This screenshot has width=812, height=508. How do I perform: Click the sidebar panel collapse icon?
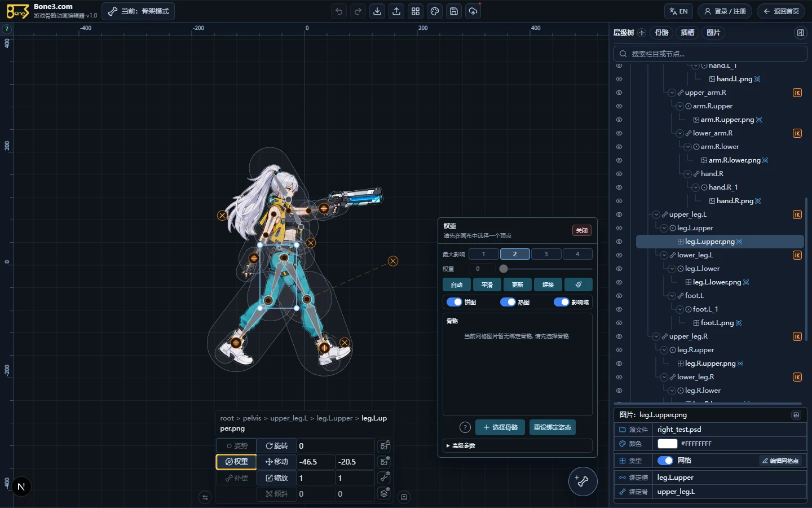(800, 33)
